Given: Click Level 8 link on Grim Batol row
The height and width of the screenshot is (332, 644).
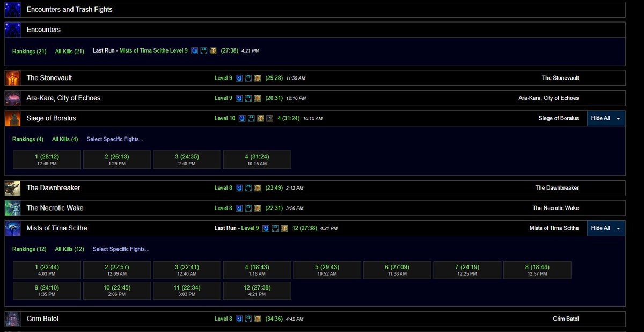Looking at the screenshot, I should coord(223,319).
